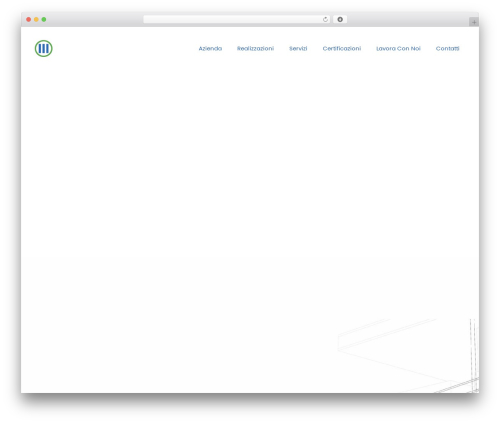This screenshot has width=500, height=423.
Task: Go to the Realizzazioni page
Action: coord(255,49)
